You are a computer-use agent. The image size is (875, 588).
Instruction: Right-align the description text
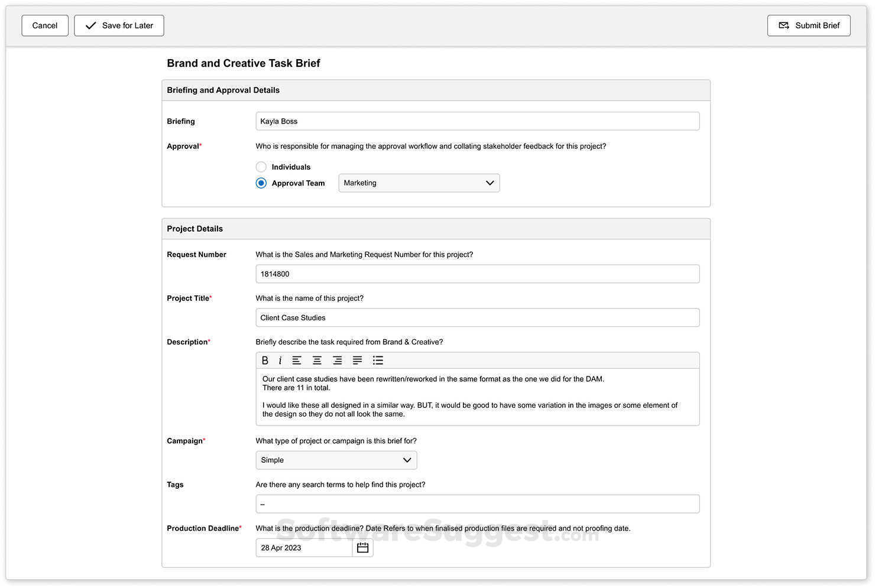click(x=337, y=360)
